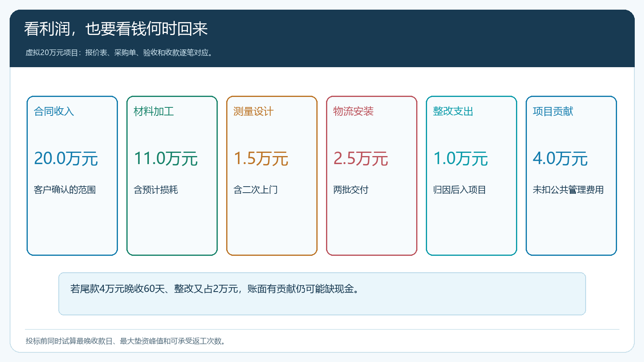The width and height of the screenshot is (644, 362).
Task: Click the 整改支出 card heading
Action: point(453,111)
